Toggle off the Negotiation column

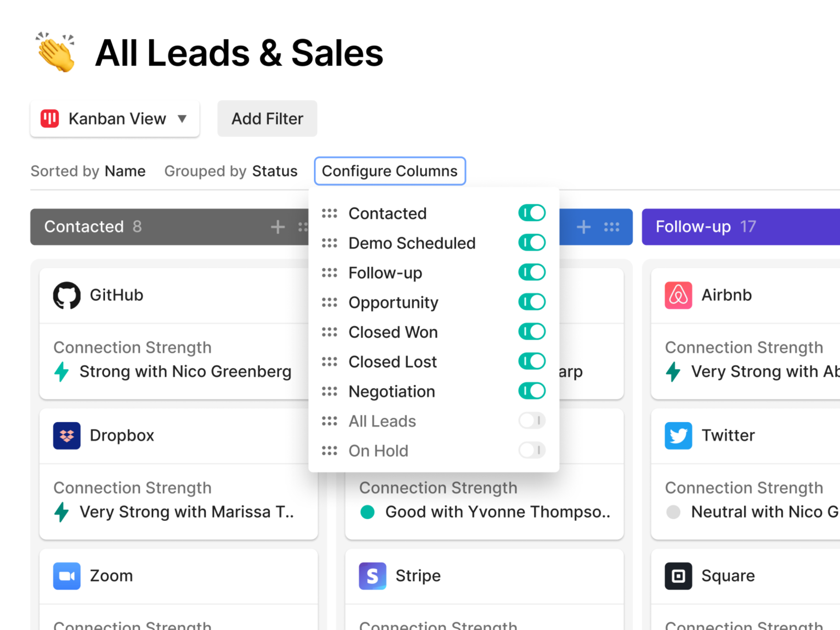(532, 391)
